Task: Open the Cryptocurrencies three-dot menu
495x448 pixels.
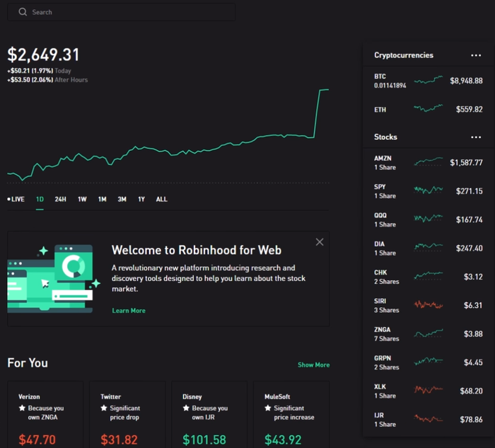Action: (476, 55)
